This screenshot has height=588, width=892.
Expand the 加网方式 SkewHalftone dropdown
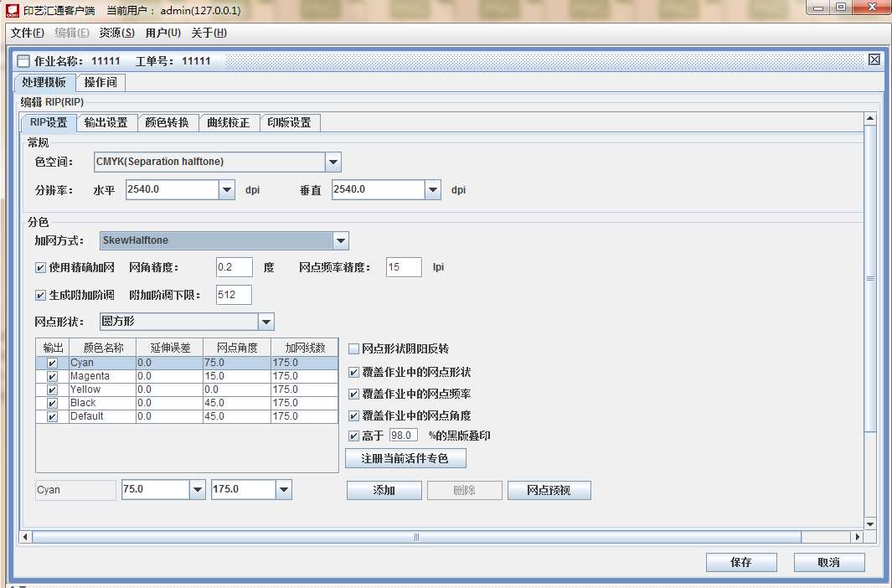340,241
